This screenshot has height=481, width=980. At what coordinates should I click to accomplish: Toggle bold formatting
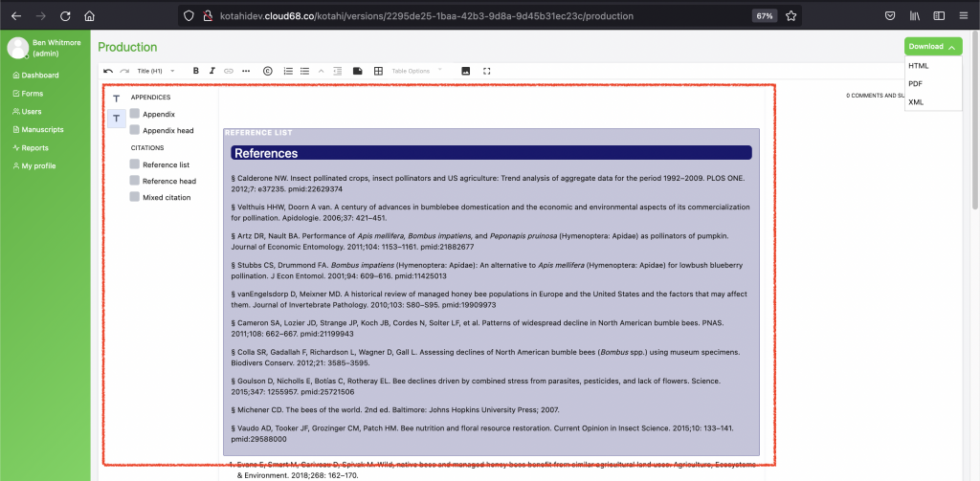click(195, 71)
